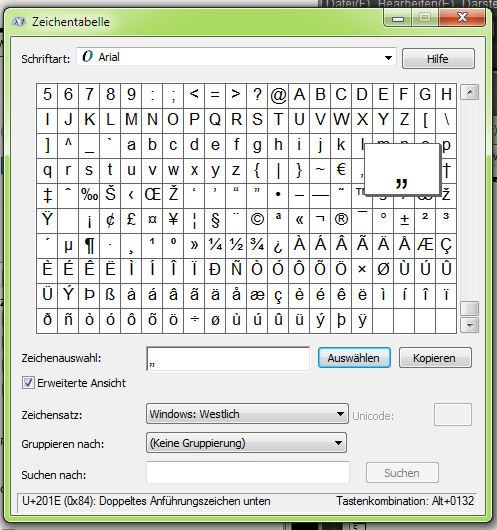Click the Kopieren button
Image resolution: width=497 pixels, height=530 pixels.
coord(435,358)
